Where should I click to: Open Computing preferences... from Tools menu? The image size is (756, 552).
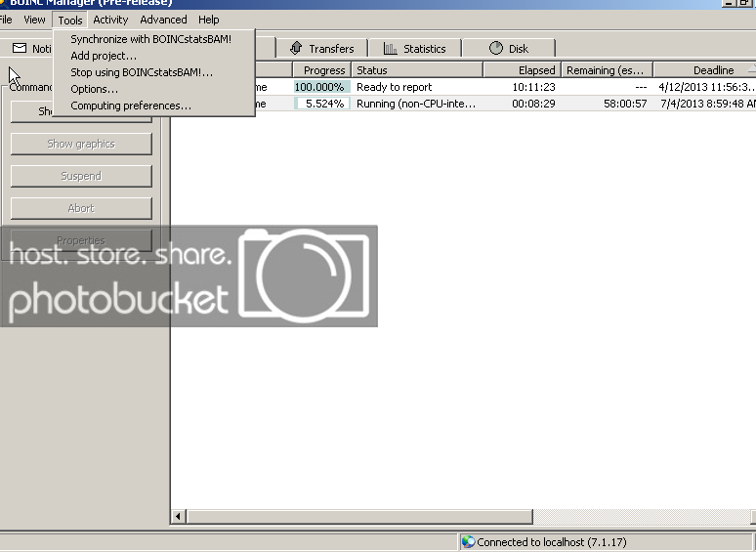point(131,106)
